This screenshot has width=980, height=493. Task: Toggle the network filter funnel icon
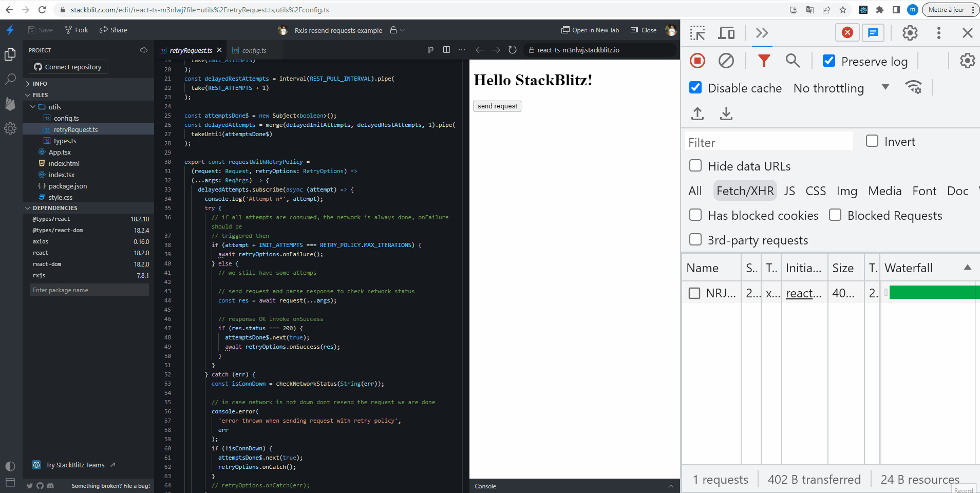point(764,61)
